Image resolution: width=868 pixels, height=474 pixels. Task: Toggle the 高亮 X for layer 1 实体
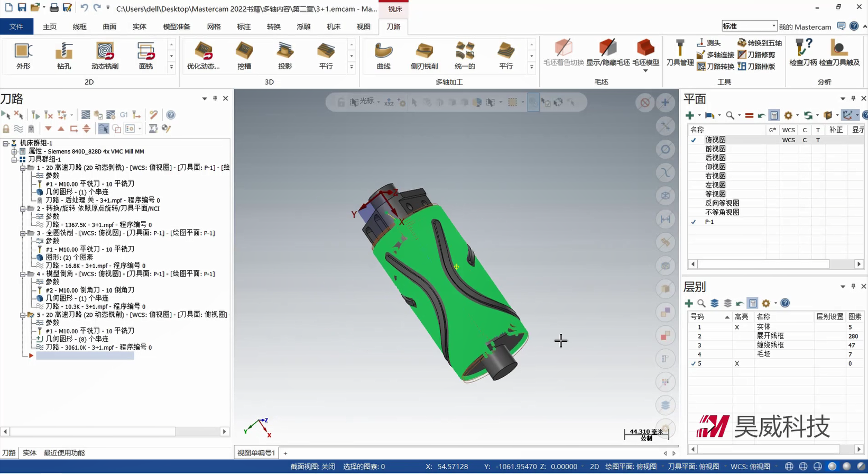(x=737, y=327)
